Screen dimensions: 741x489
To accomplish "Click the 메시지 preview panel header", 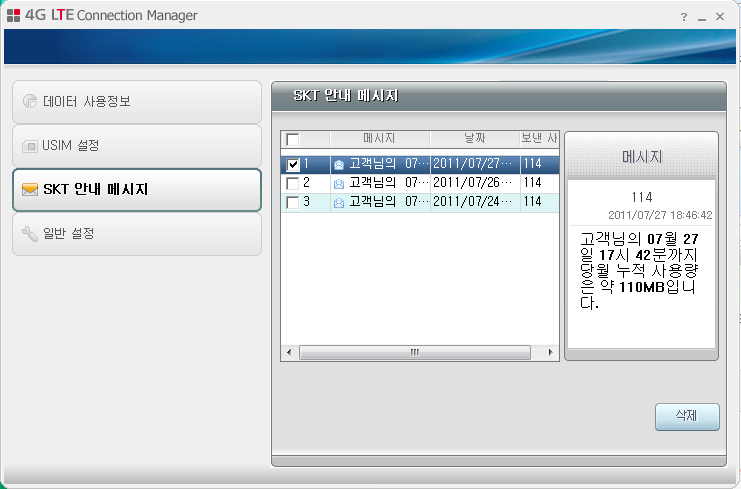I will tap(642, 156).
